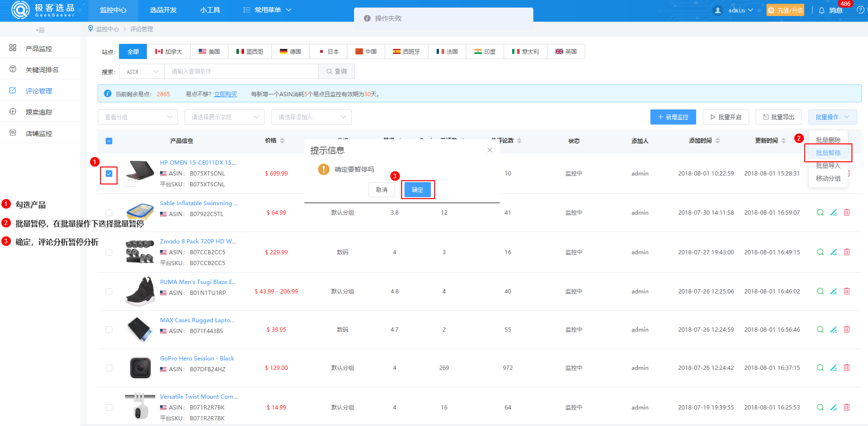The image size is (868, 426).
Task: Edit icon for MAX Cases Rugged row
Action: (834, 329)
